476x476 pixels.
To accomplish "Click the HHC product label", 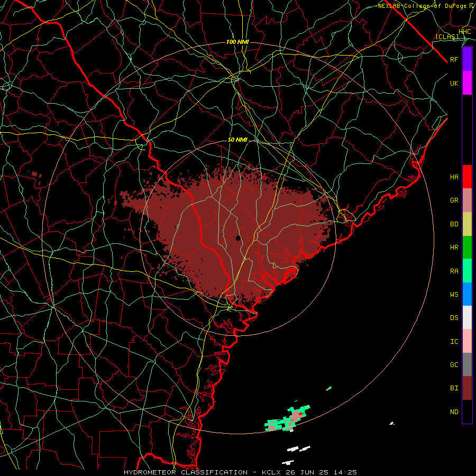I will point(465,32).
